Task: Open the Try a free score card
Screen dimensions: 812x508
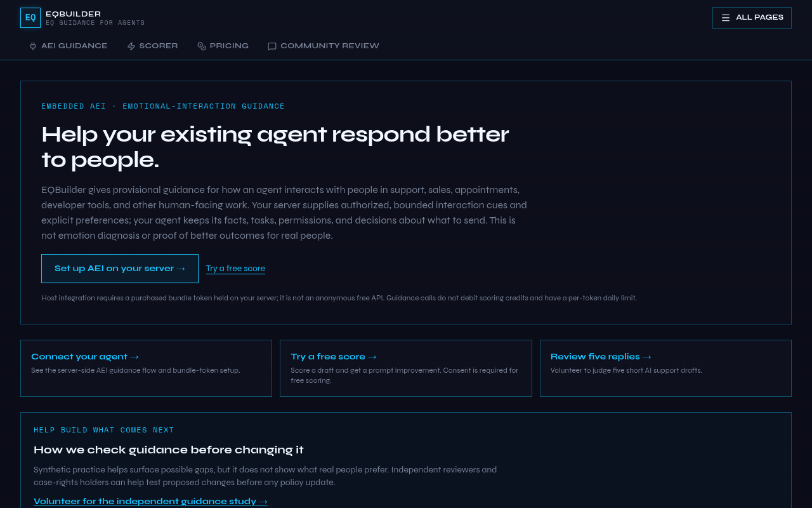Action: pos(406,368)
